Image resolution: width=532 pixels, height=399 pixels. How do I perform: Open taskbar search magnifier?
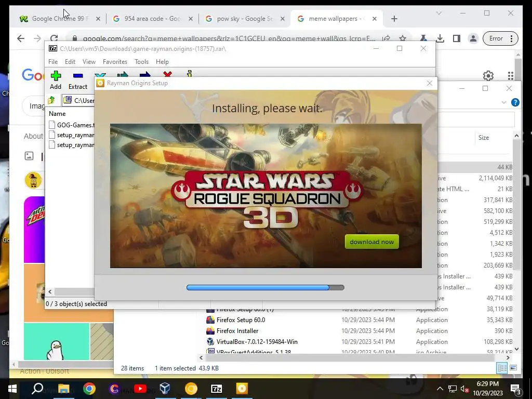point(37,389)
